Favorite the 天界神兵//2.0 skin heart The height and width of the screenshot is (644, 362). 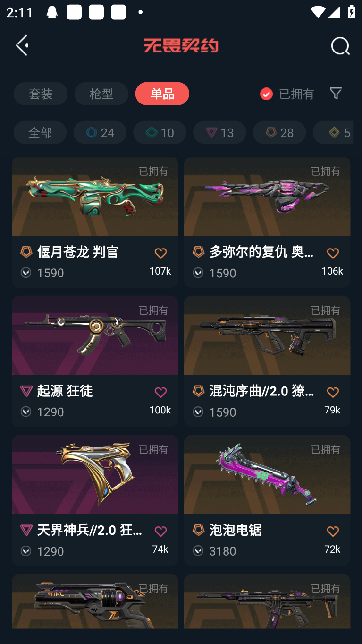click(x=160, y=532)
